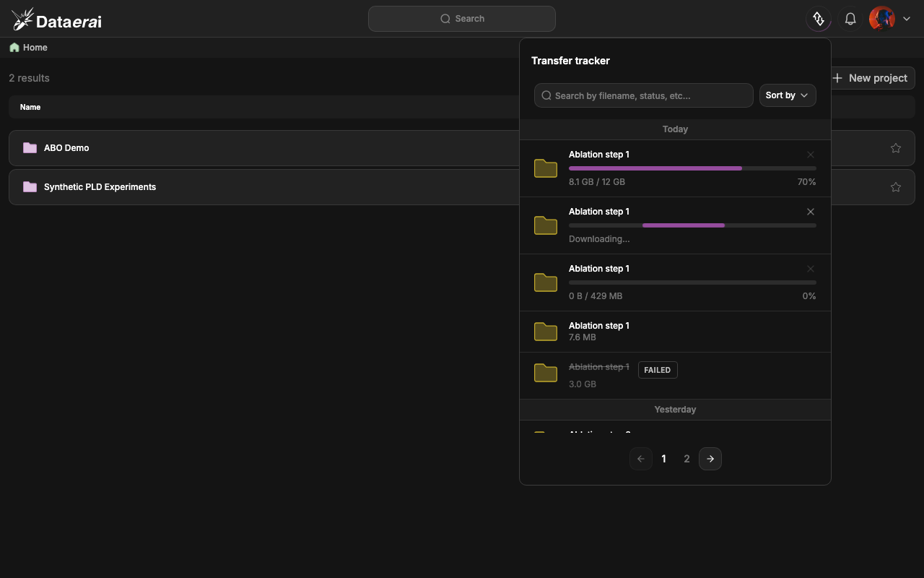924x578 pixels.
Task: Click the user avatar picture
Action: pos(882,19)
